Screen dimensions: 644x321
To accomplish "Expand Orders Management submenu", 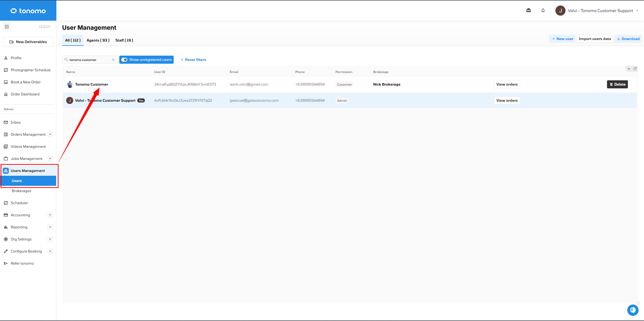I will (x=50, y=134).
